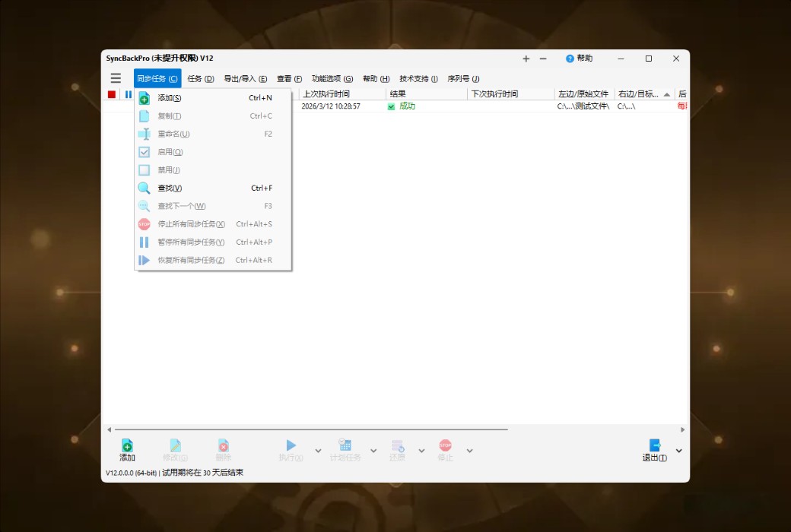791x532 pixels.
Task: Select the 添加 green plus icon at bottom
Action: click(126, 448)
